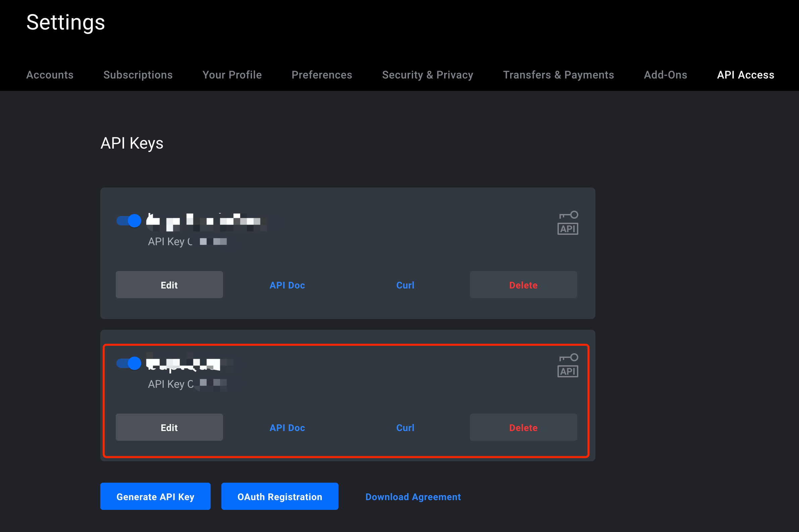This screenshot has height=532, width=799.
Task: Open API Doc for the first key
Action: click(x=287, y=285)
